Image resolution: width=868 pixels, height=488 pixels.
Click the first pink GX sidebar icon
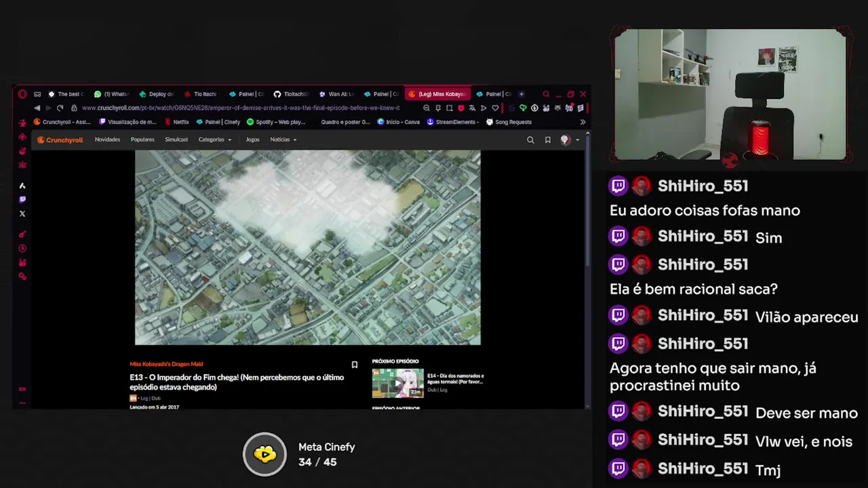(x=22, y=123)
